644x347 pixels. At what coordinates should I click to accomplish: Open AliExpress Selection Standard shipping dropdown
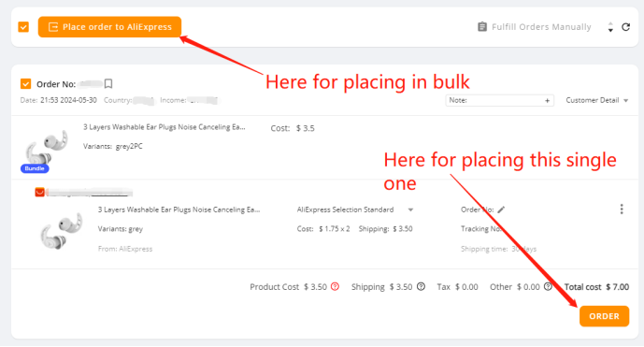355,210
